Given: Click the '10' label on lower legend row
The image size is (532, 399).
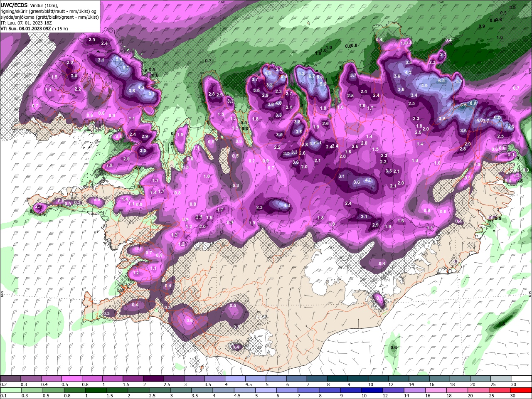Looking at the screenshot, I should pos(364,396).
